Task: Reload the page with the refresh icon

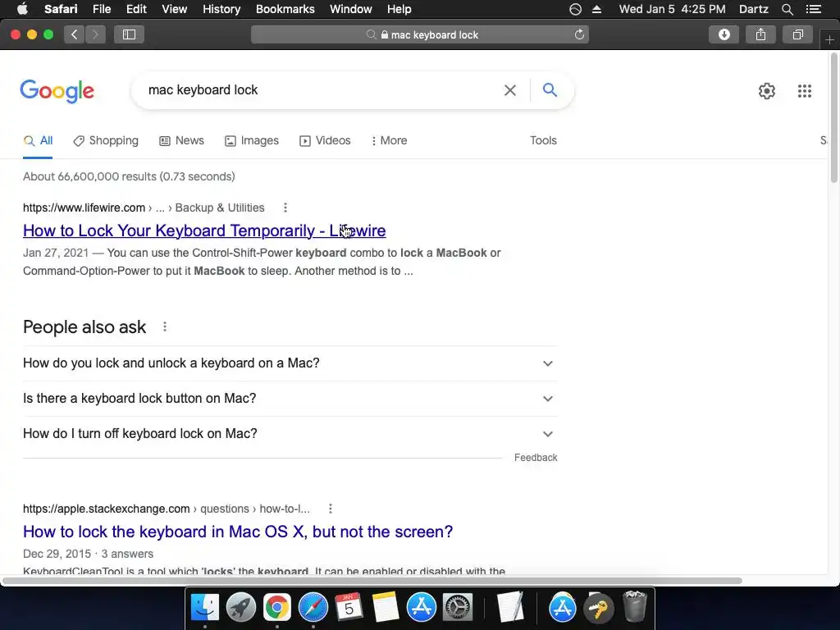Action: click(x=579, y=34)
